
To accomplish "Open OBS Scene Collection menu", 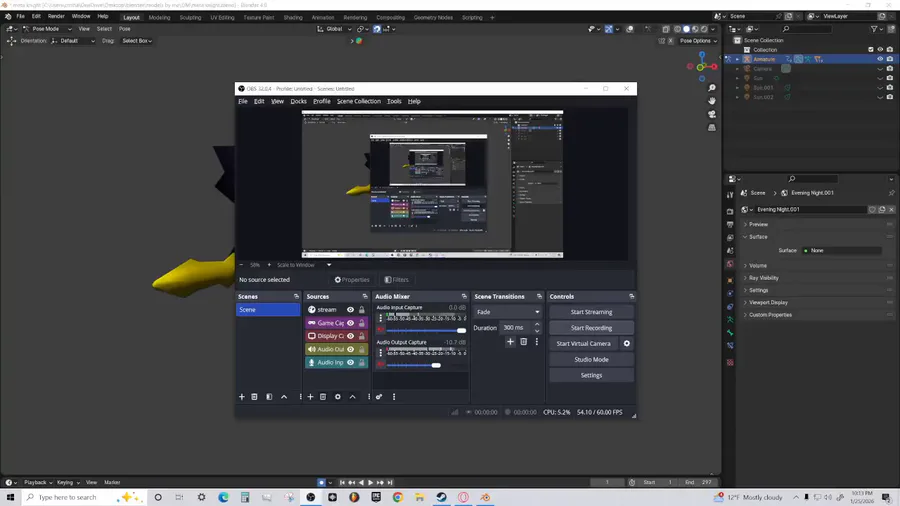I will click(359, 101).
